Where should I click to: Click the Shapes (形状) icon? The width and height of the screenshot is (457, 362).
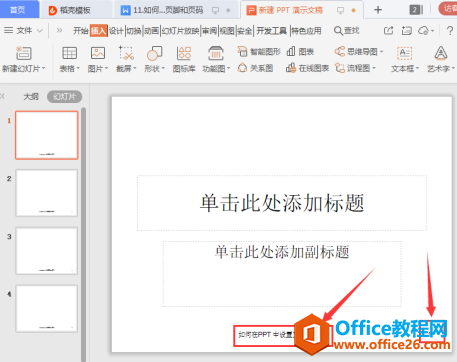(154, 53)
